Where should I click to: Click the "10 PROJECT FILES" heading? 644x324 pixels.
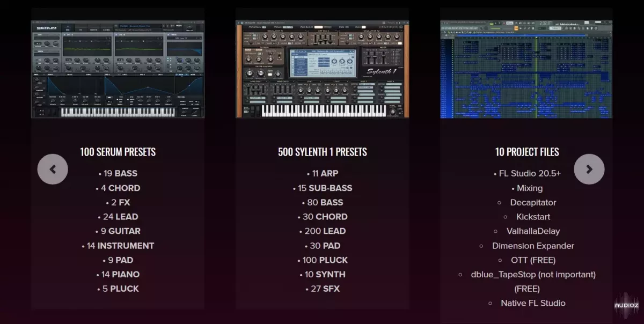click(527, 152)
